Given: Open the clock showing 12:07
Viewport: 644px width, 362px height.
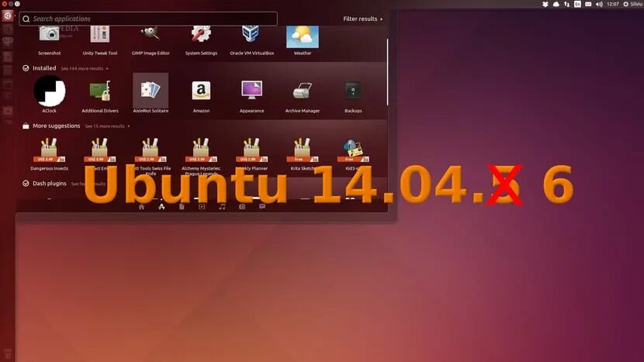Looking at the screenshot, I should click(x=613, y=4).
